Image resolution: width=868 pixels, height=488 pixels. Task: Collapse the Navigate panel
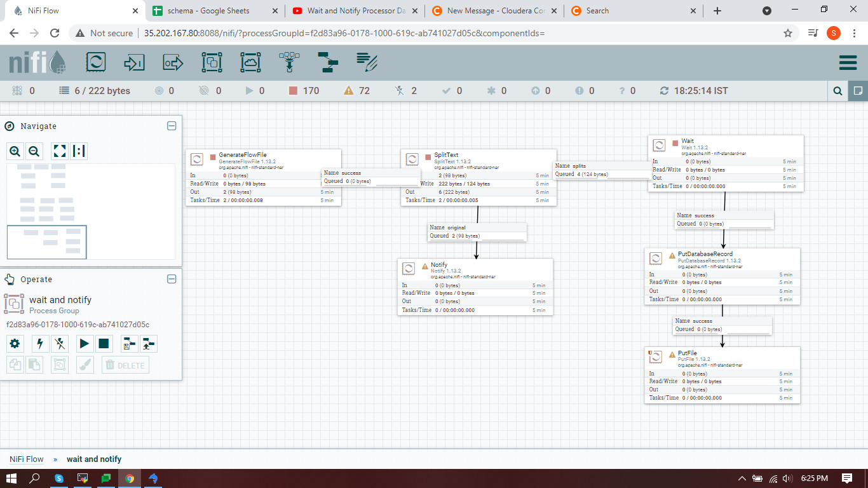coord(172,126)
